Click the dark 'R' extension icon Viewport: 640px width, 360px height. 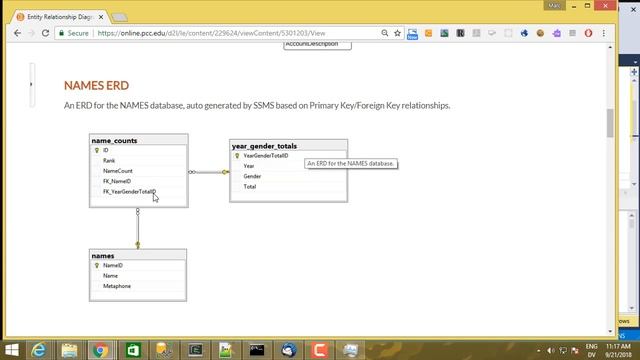coord(460,33)
